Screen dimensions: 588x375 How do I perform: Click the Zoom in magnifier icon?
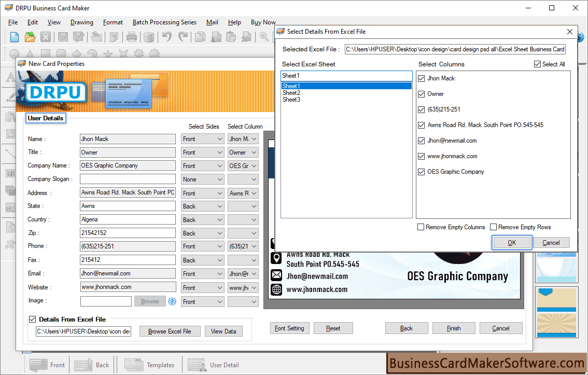tap(264, 37)
